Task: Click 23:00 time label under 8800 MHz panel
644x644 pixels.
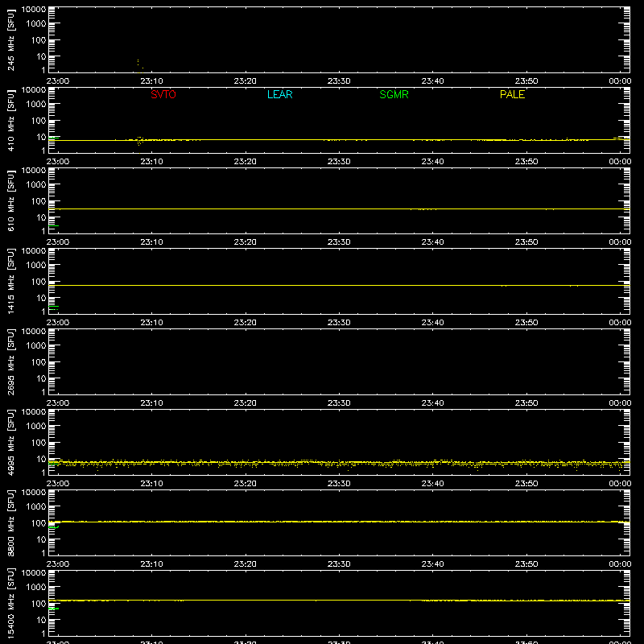Action: [x=57, y=564]
